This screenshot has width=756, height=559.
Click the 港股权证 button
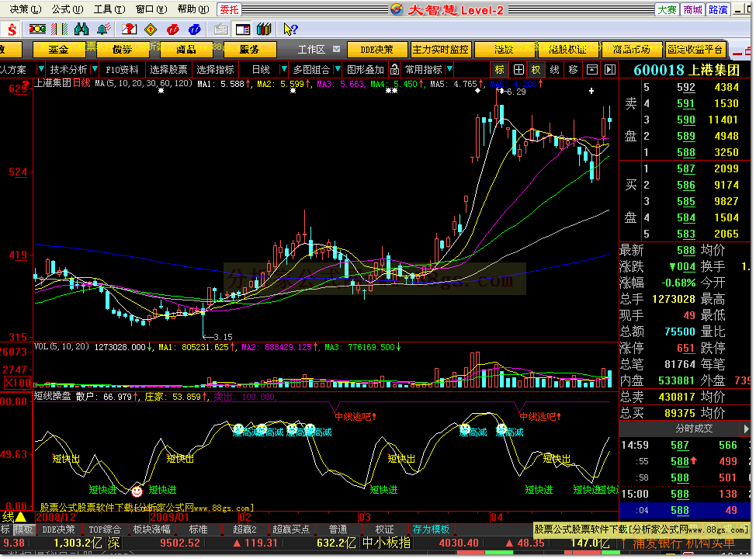coord(568,50)
